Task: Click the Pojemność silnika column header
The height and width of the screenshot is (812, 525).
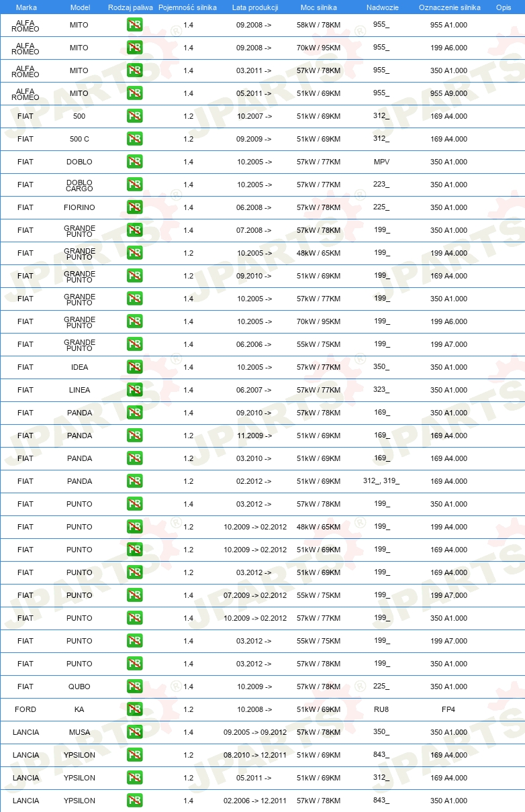Action: (187, 7)
